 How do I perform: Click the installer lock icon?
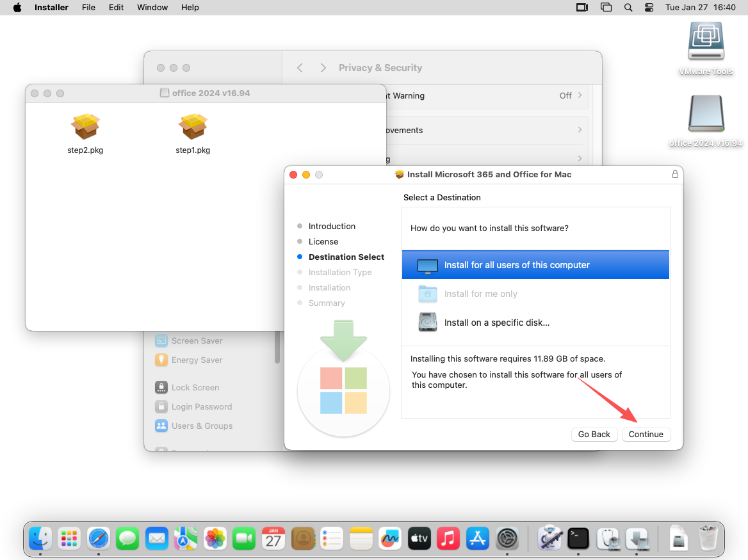click(674, 174)
